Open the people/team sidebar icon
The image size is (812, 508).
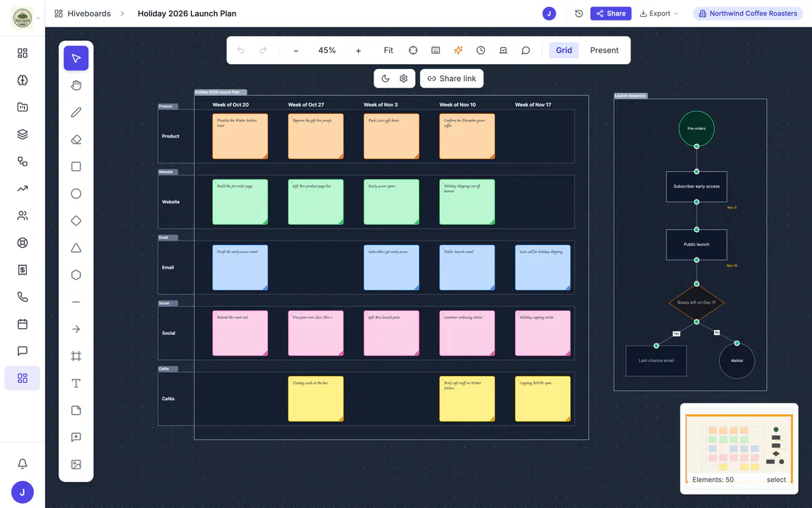(23, 216)
